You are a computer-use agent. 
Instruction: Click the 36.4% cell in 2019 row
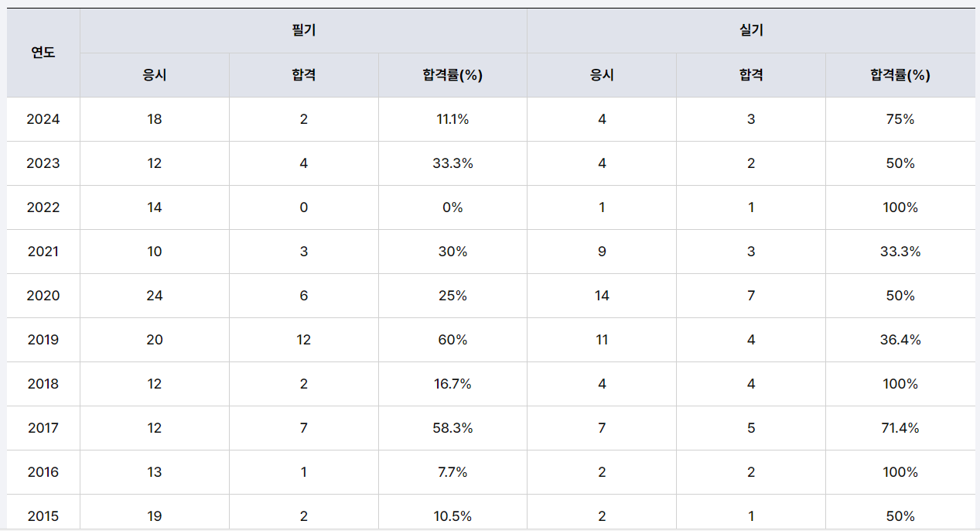[900, 340]
